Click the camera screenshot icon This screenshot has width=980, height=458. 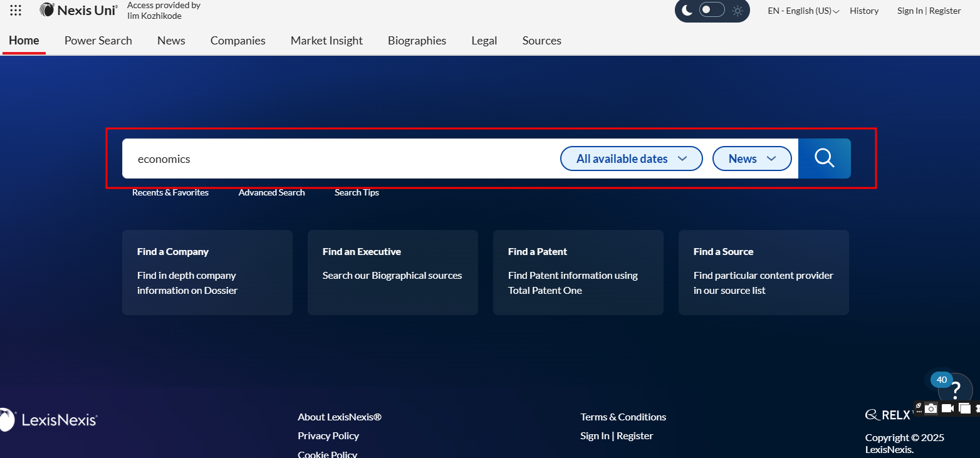(x=931, y=409)
